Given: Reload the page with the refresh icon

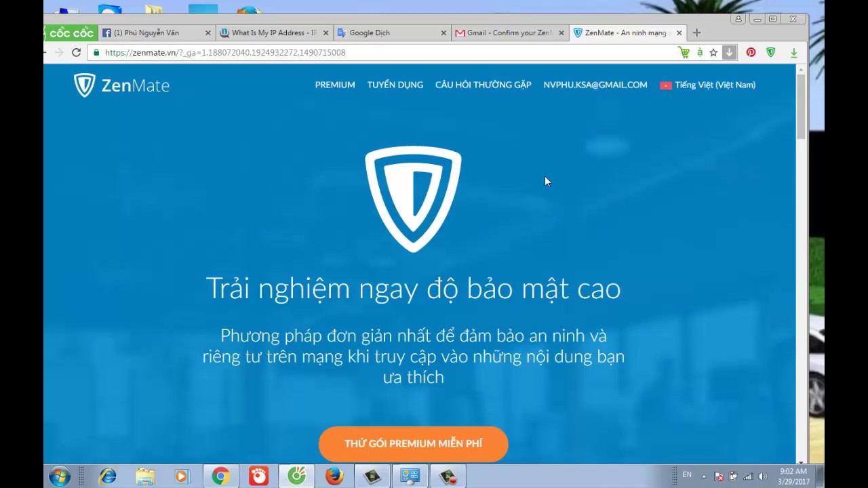Looking at the screenshot, I should pos(77,52).
